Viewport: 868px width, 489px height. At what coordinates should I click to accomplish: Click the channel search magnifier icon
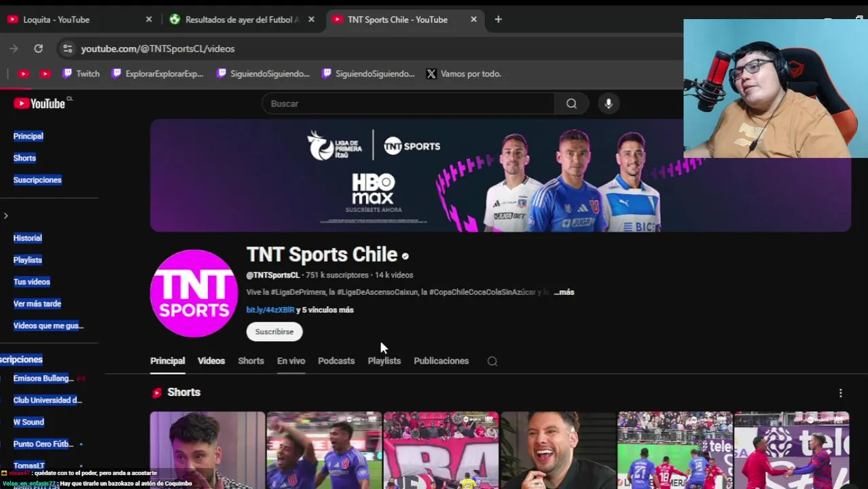[x=492, y=361]
